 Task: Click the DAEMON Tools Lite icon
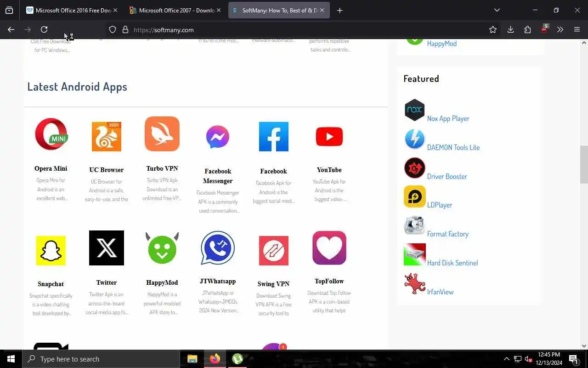tap(414, 139)
